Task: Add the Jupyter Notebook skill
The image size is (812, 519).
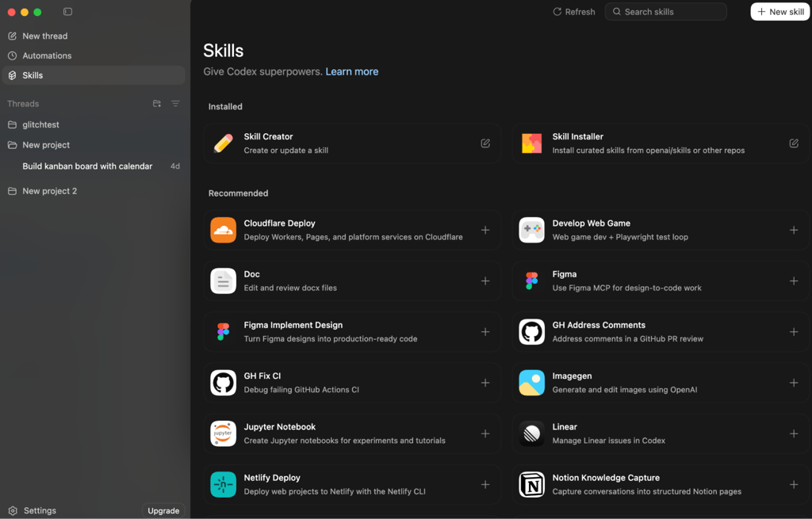Action: click(485, 433)
